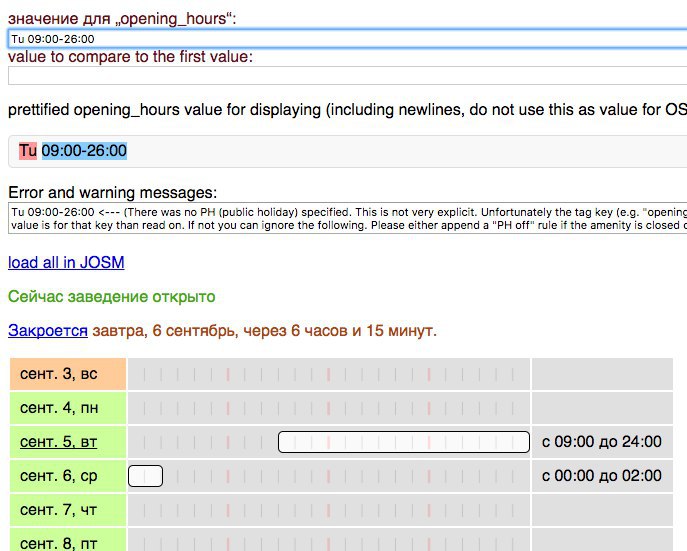
Task: Click the empty comparison value input field
Action: tap(340, 75)
